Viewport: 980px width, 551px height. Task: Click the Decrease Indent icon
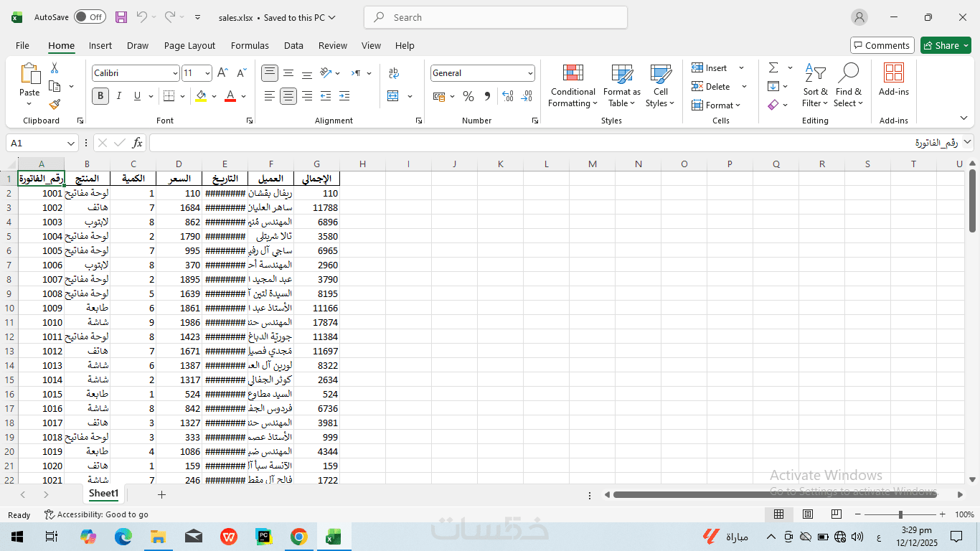(x=326, y=96)
